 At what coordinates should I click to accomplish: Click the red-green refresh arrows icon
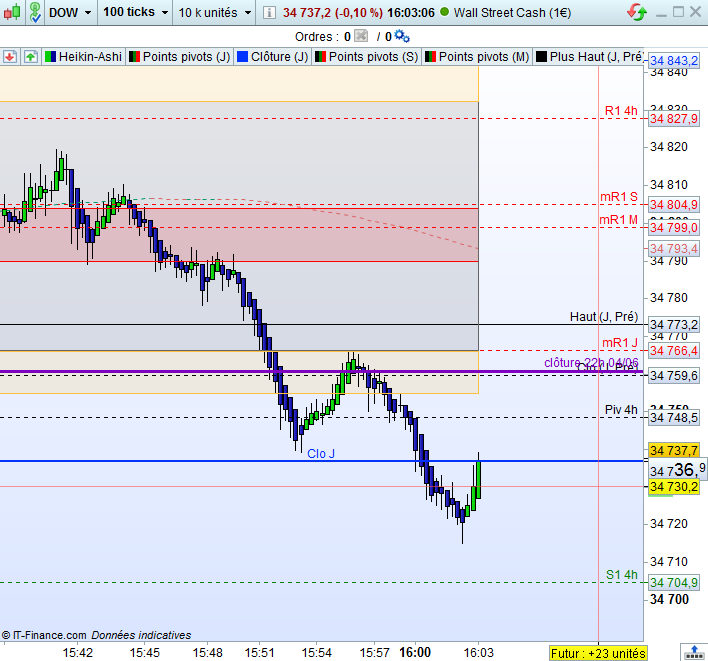[x=637, y=12]
